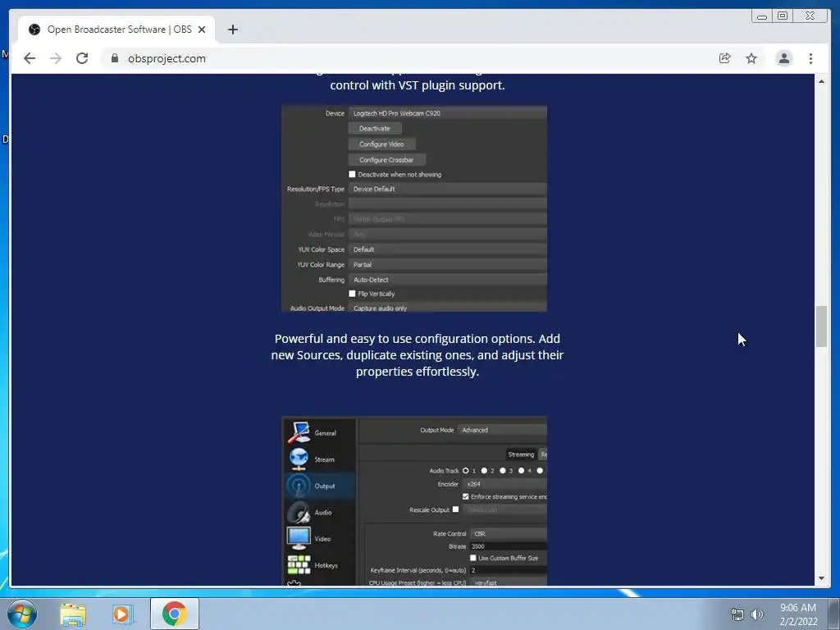
Task: Open the Encoder x264 dropdown
Action: [x=505, y=484]
